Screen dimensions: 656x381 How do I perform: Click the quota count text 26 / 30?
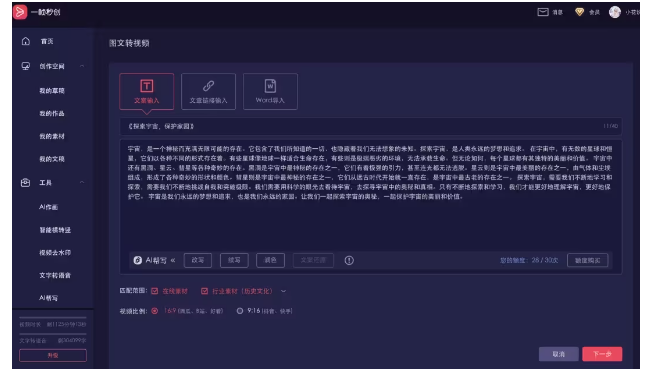pyautogui.click(x=545, y=260)
